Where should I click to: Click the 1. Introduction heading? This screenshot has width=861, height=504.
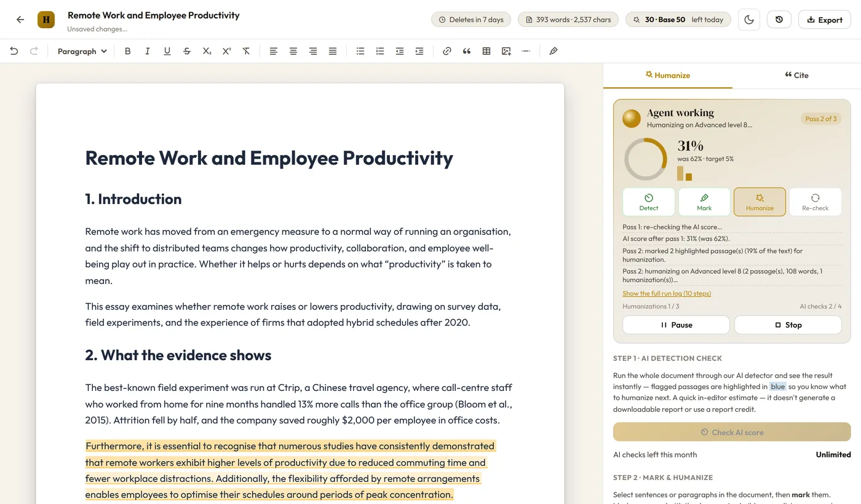point(133,199)
